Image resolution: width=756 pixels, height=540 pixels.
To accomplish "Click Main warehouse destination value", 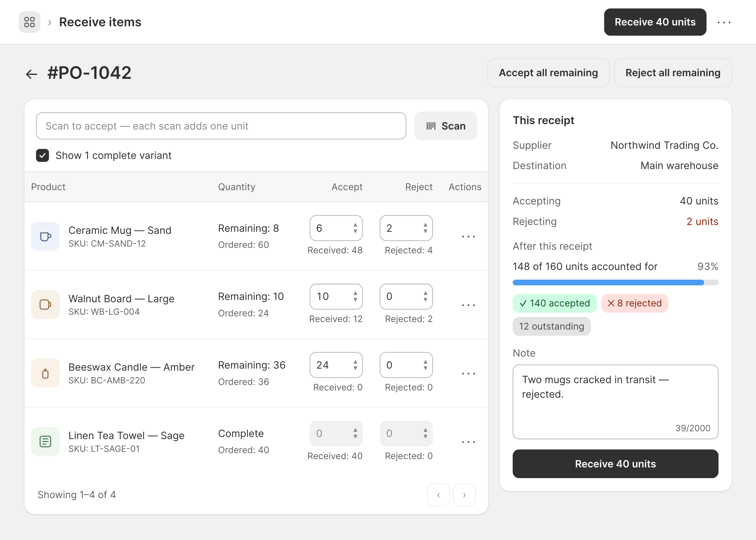I will [x=679, y=166].
